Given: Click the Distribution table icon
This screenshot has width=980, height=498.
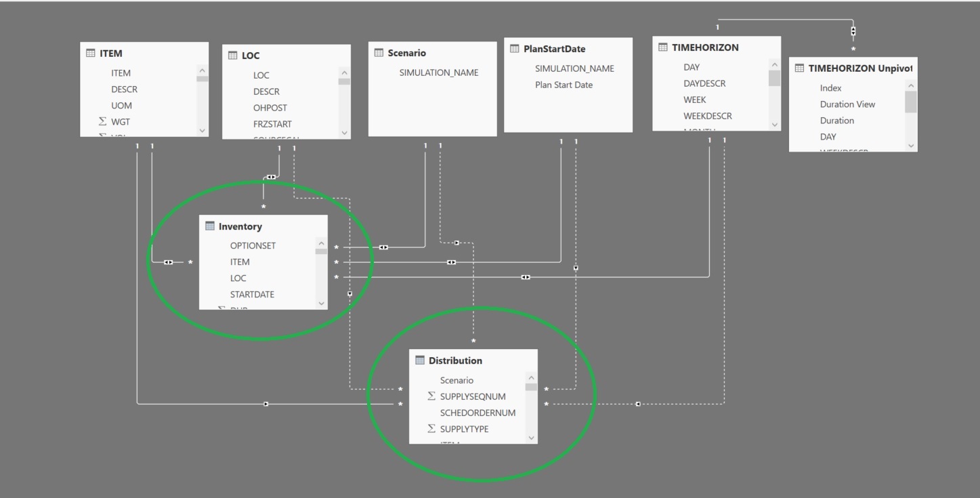Looking at the screenshot, I should point(420,360).
